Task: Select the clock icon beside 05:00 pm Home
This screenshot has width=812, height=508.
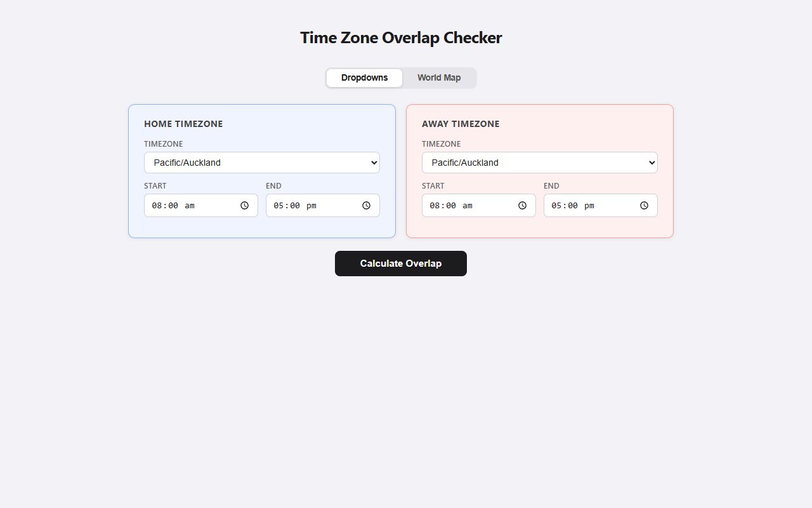Action: click(366, 205)
